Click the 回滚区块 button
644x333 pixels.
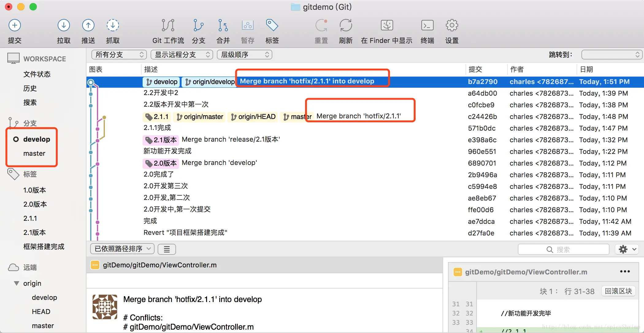pyautogui.click(x=618, y=291)
